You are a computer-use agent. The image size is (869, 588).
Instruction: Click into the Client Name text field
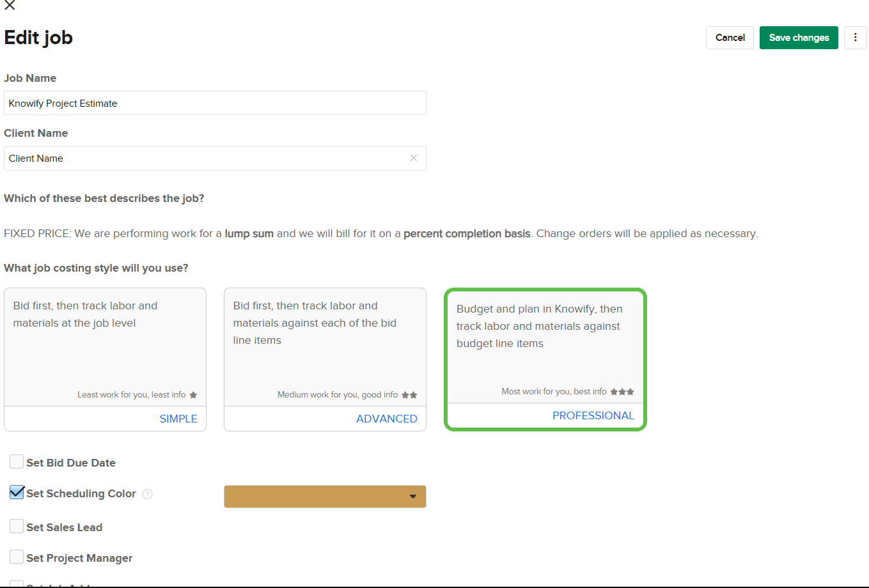(205, 159)
